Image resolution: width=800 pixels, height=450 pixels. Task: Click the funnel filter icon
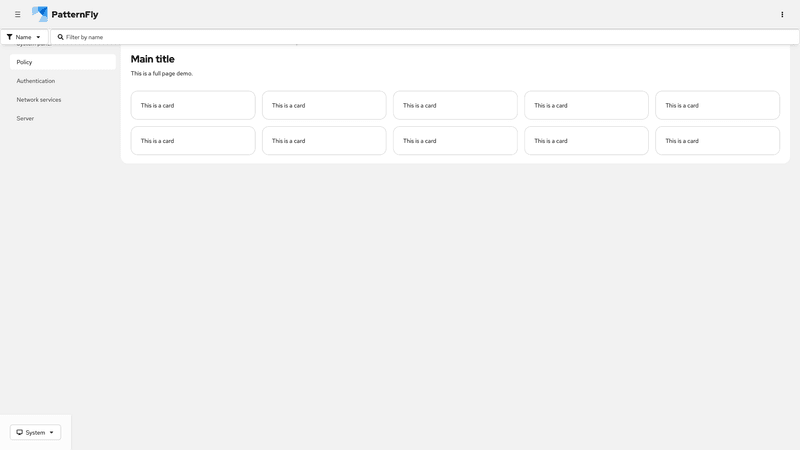coord(10,37)
